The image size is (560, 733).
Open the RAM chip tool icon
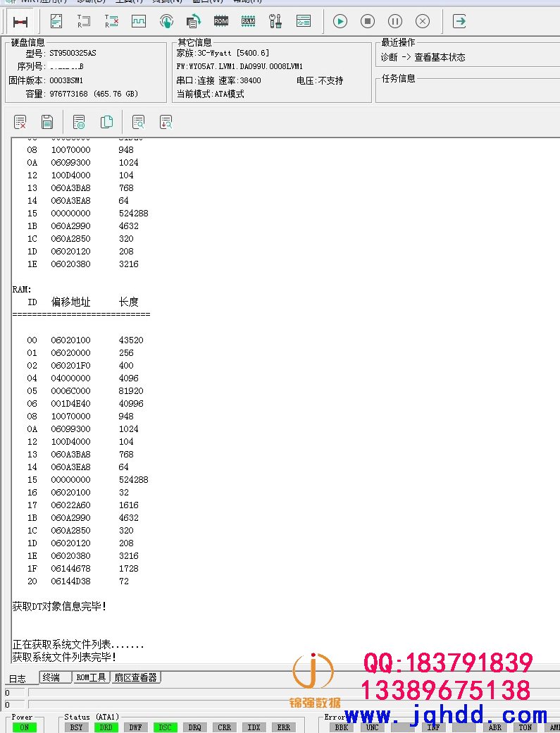coord(249,21)
